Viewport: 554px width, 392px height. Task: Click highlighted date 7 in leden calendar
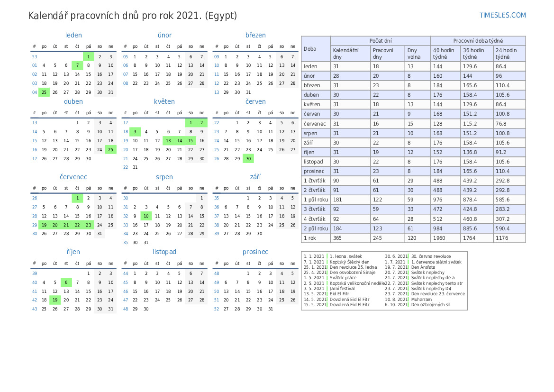(x=77, y=65)
